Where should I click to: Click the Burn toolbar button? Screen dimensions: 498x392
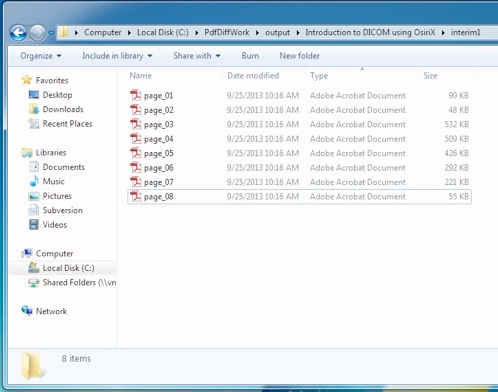tap(250, 56)
